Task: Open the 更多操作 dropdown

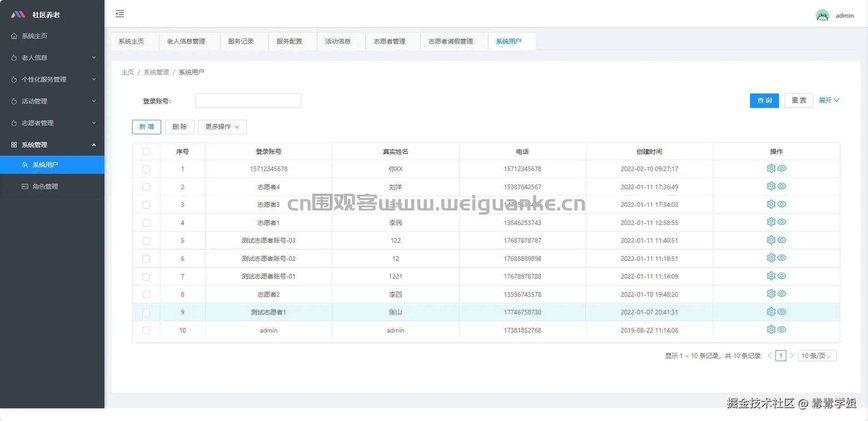Action: (x=222, y=127)
